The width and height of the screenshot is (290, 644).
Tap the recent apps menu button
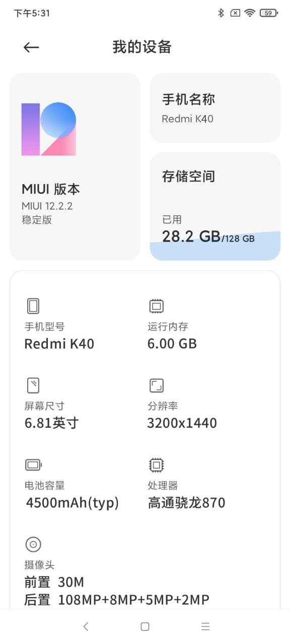click(x=205, y=626)
